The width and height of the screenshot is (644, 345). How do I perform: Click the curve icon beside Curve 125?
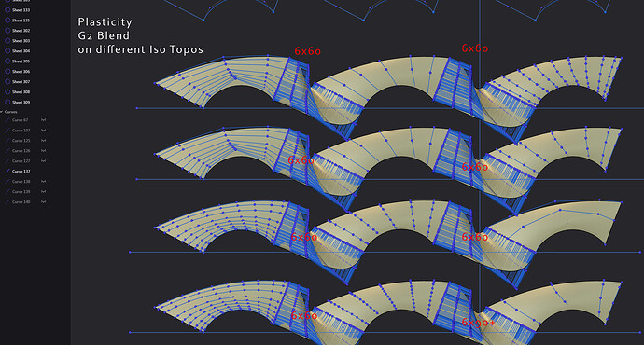point(7,141)
